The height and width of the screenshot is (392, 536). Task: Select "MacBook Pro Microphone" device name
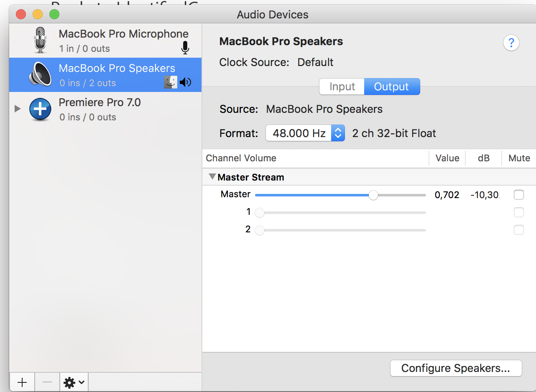click(123, 34)
